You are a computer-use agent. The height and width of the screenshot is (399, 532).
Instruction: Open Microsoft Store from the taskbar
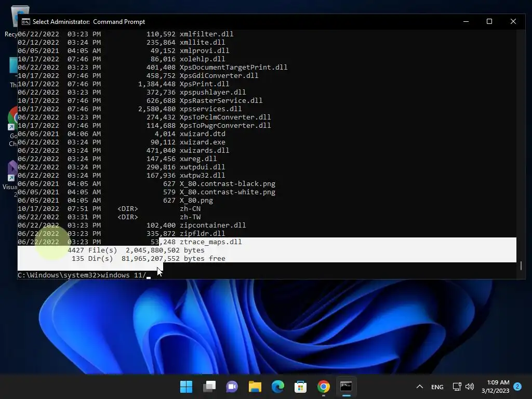click(301, 387)
